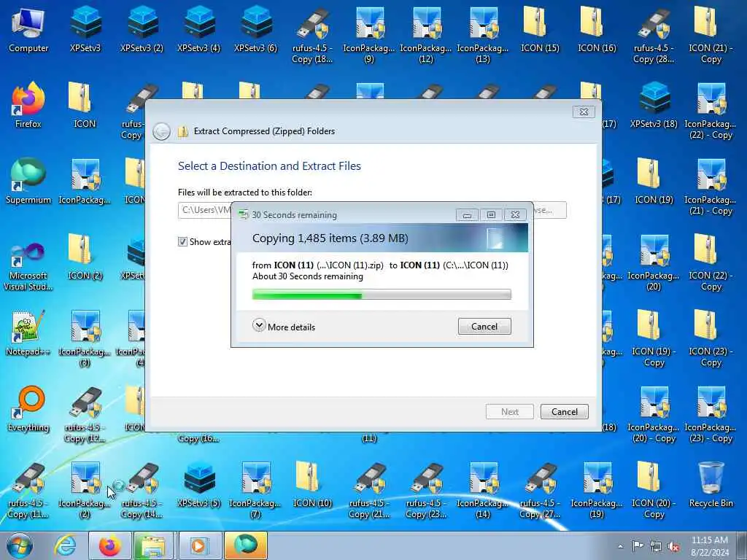The width and height of the screenshot is (747, 560).
Task: Open the Windows Start menu
Action: coord(19,545)
